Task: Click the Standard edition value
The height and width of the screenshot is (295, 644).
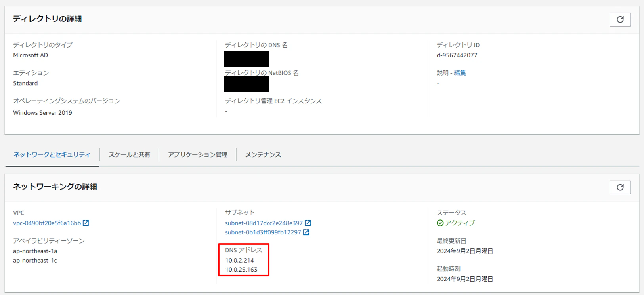Action: point(25,83)
